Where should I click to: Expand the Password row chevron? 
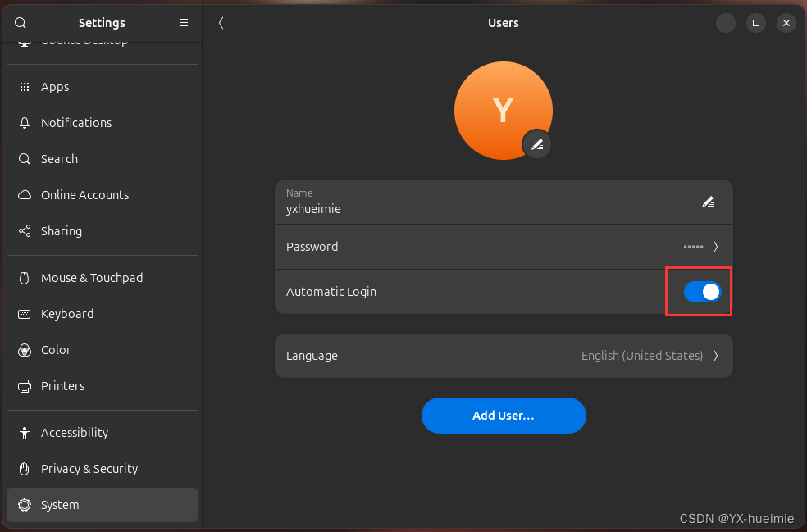[x=715, y=247]
